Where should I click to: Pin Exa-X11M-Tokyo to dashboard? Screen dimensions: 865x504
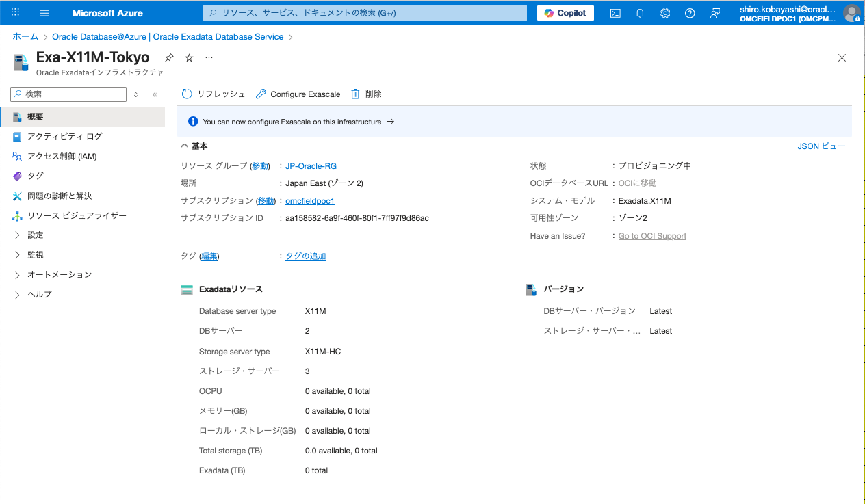169,58
